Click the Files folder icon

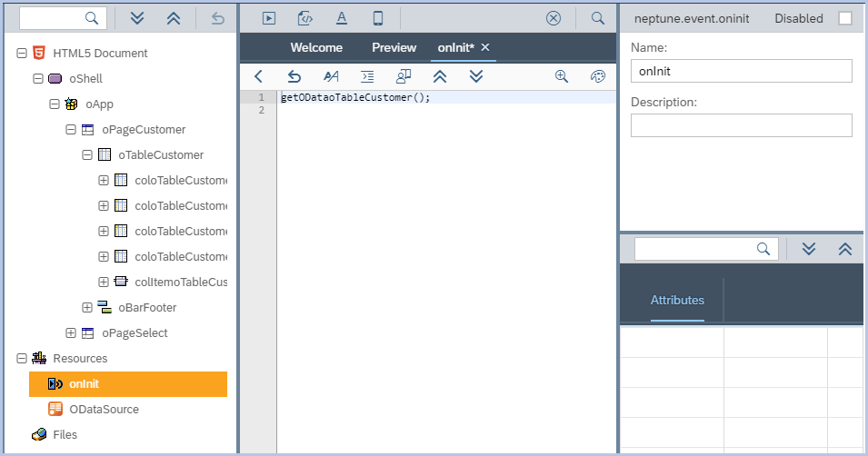click(39, 434)
